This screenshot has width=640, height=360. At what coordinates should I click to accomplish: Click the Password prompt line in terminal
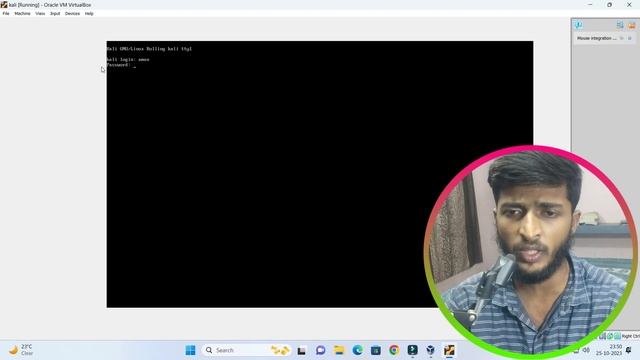[x=121, y=65]
